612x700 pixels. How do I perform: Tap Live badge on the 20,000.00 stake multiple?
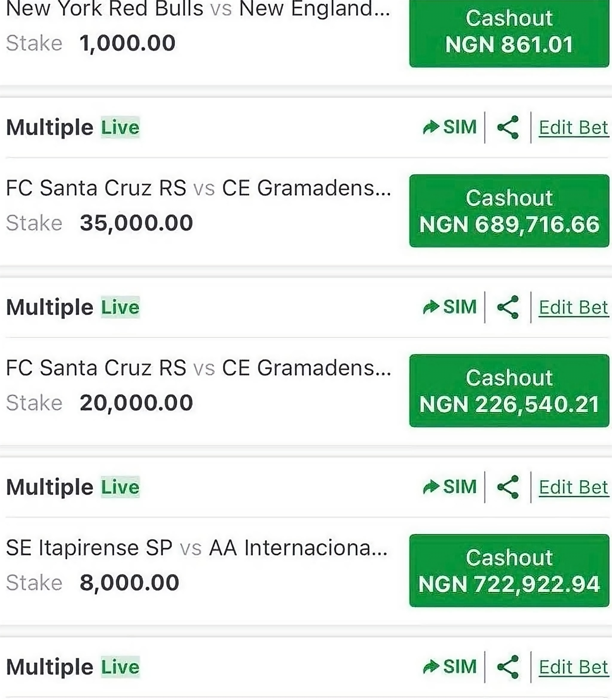tap(120, 307)
